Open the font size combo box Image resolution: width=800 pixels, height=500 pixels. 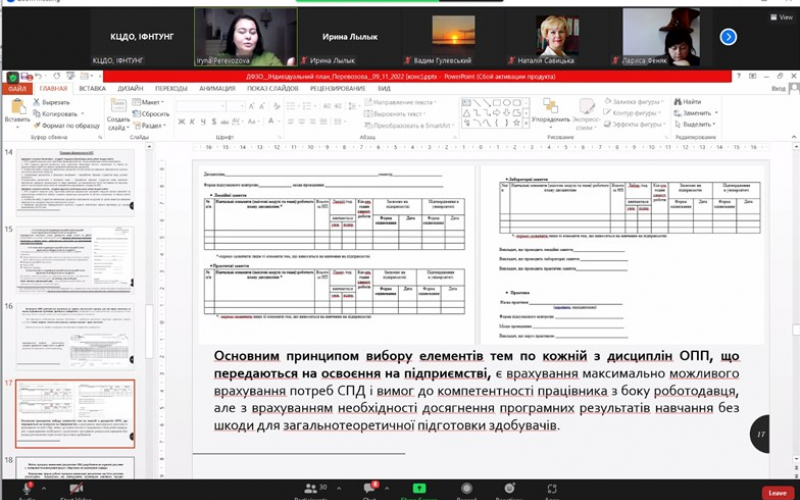236,106
